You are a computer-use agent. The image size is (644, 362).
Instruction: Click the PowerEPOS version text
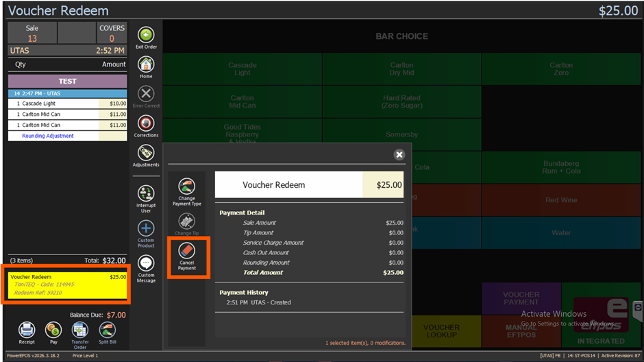(34, 356)
